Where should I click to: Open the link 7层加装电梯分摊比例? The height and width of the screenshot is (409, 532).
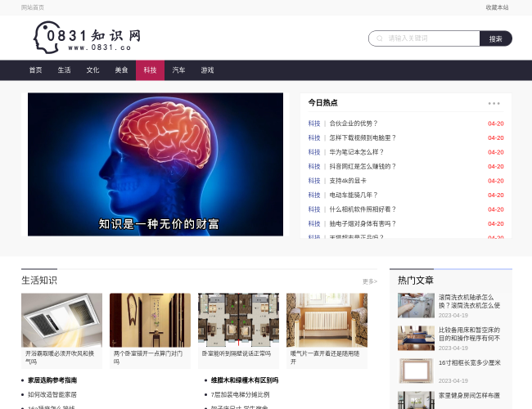[x=240, y=395]
